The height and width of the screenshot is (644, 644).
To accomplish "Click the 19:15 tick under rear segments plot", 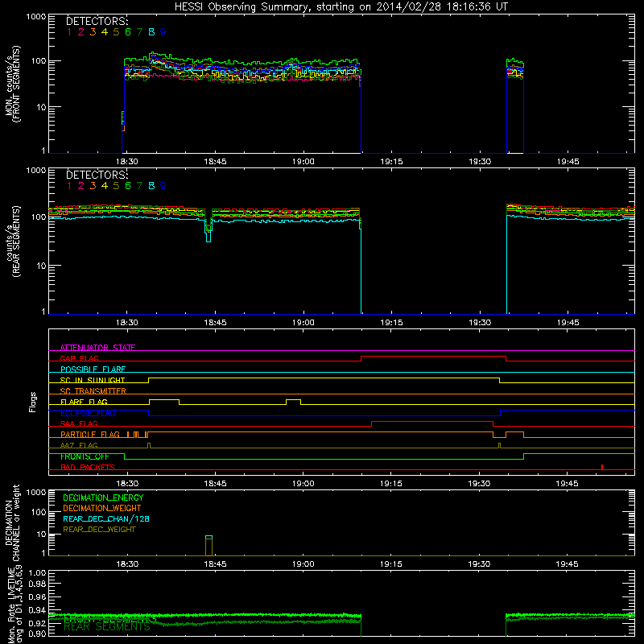I will tap(391, 323).
